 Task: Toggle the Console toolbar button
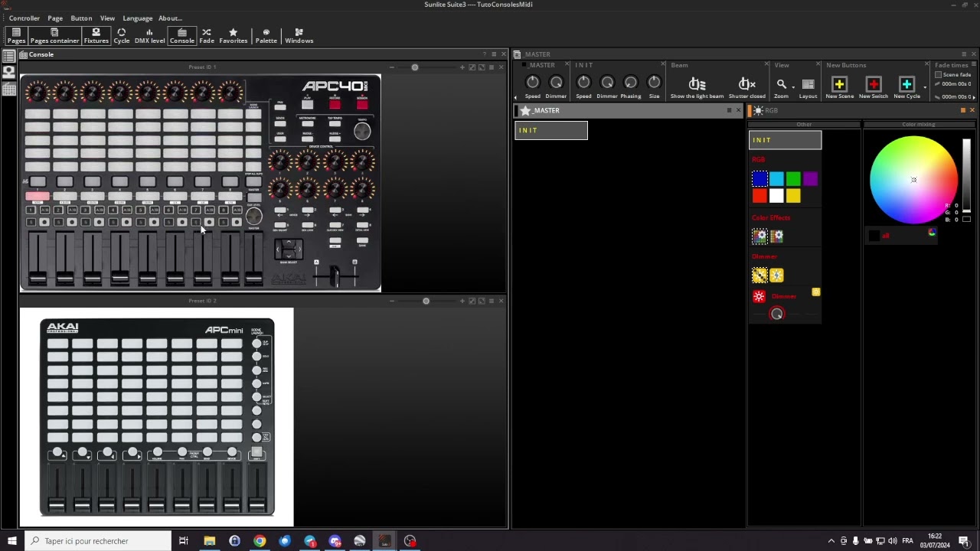(181, 35)
